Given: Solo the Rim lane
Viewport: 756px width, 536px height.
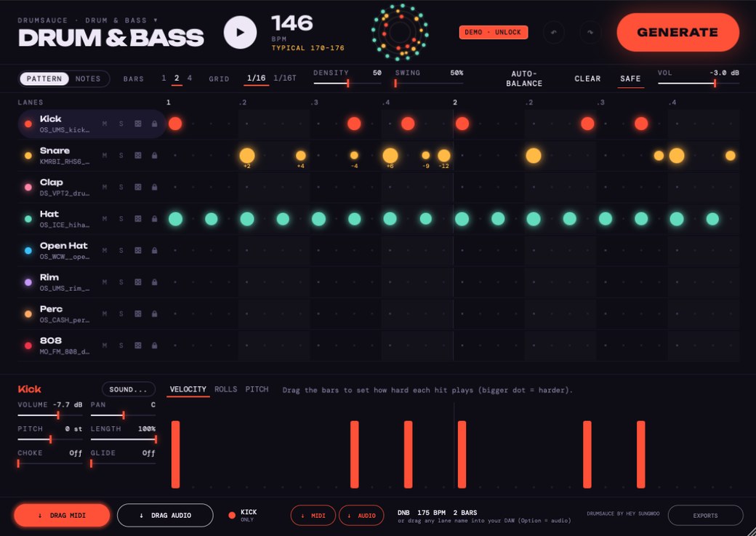Looking at the screenshot, I should 121,282.
